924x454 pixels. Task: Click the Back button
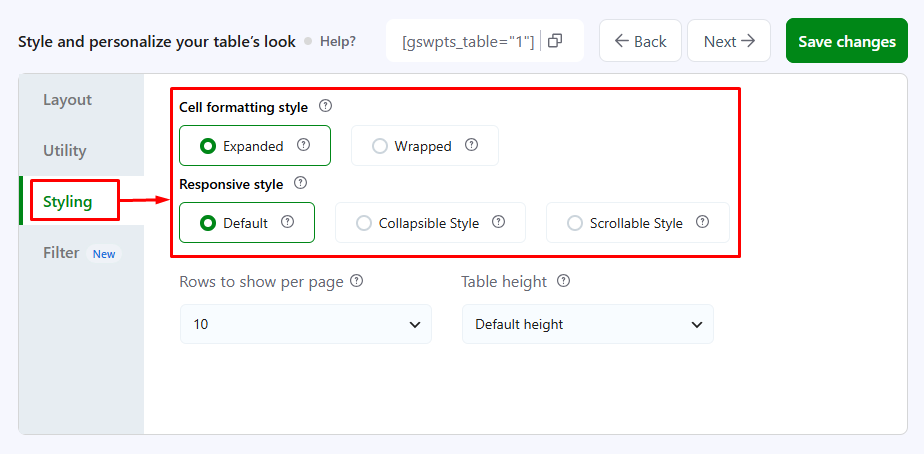click(641, 41)
